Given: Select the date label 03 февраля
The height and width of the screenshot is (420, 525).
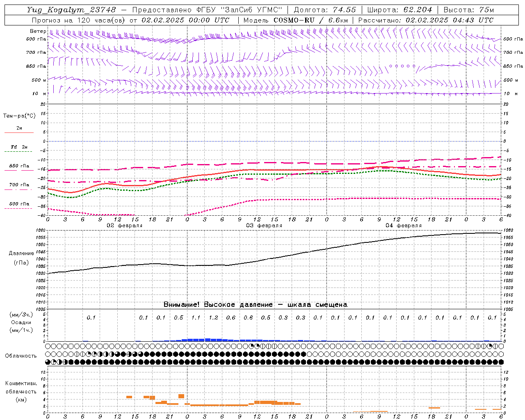Looking at the screenshot, I should tap(264, 226).
